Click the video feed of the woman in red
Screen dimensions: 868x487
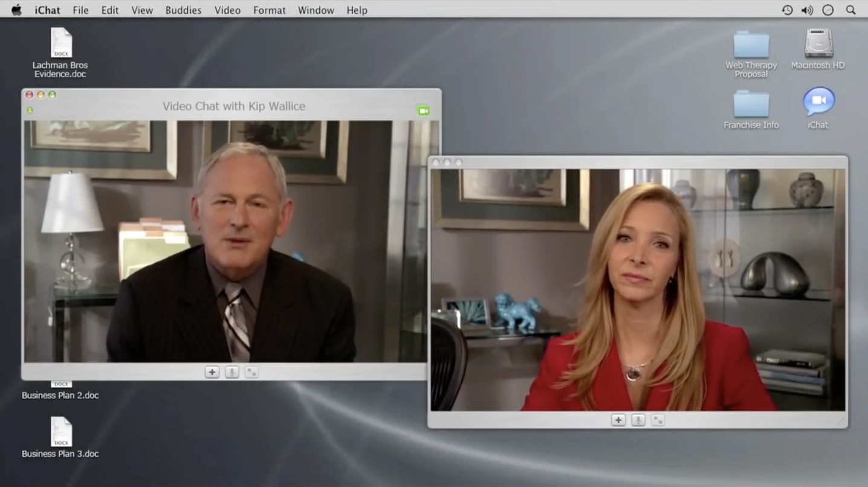click(x=638, y=289)
